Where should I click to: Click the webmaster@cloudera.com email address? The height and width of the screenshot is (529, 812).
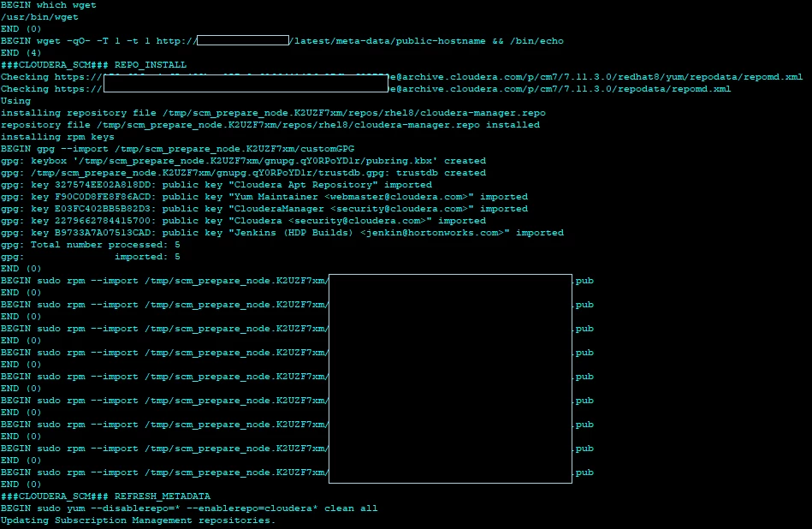pos(396,197)
